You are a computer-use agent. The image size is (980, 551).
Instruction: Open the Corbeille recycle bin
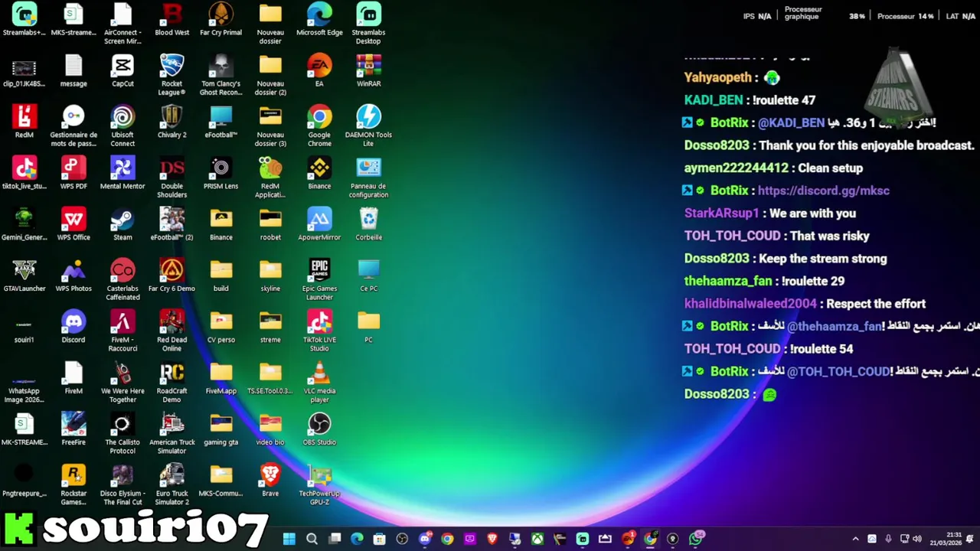(368, 224)
